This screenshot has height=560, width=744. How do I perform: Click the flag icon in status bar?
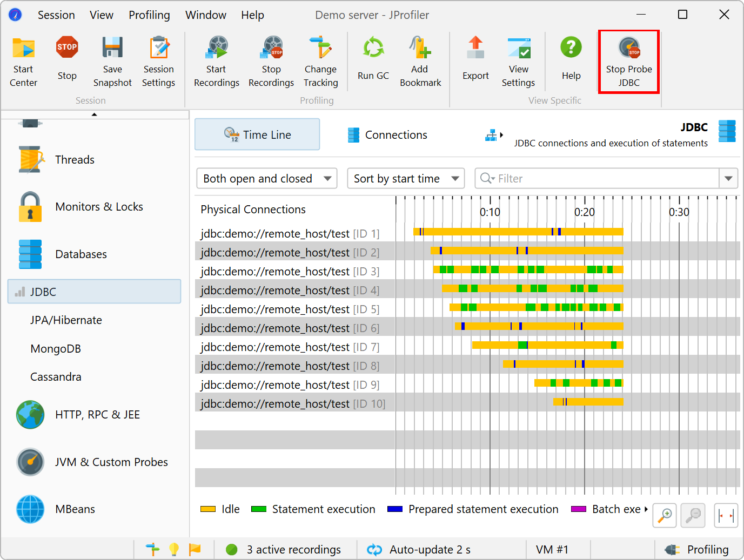pos(195,550)
